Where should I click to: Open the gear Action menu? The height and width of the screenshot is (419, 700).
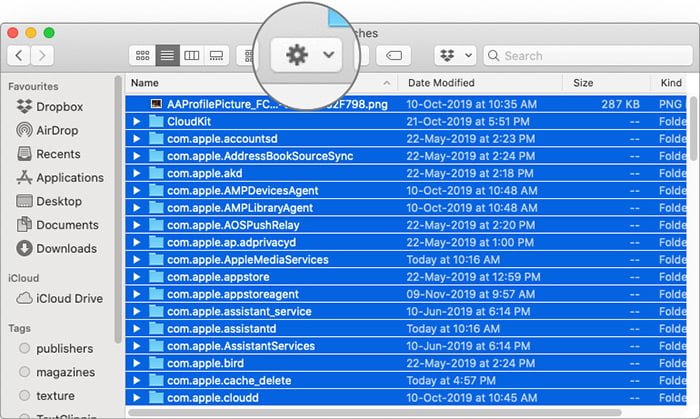306,55
